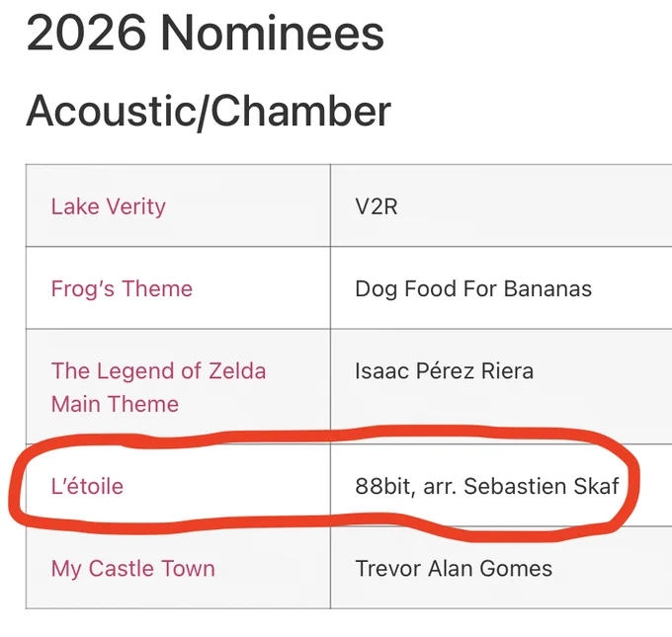Viewport: 672px width, 637px height.
Task: Follow the Frog's Theme nominee link
Action: click(x=122, y=288)
